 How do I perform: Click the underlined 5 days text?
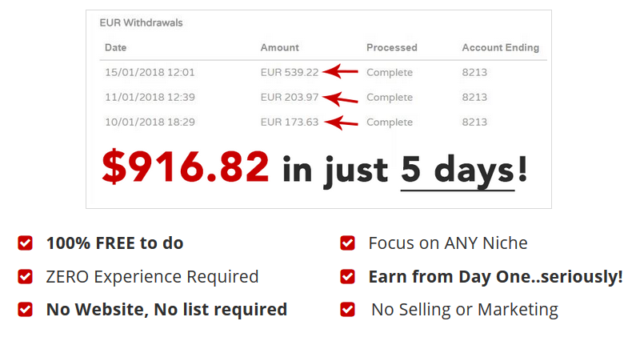coord(458,171)
